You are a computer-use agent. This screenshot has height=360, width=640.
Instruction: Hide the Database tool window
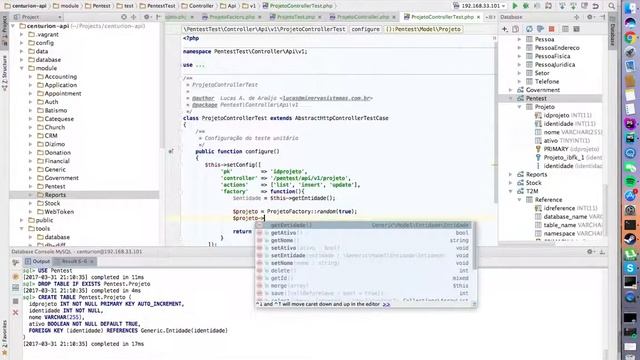point(602,17)
